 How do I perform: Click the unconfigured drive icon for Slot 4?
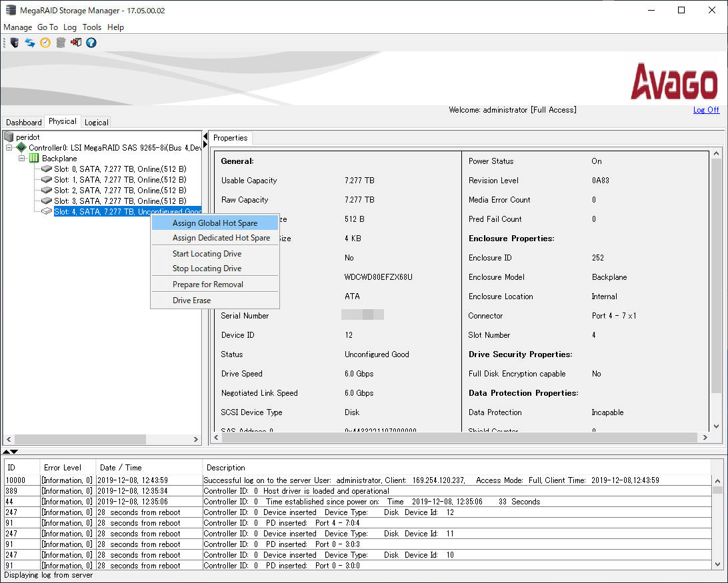coord(47,212)
